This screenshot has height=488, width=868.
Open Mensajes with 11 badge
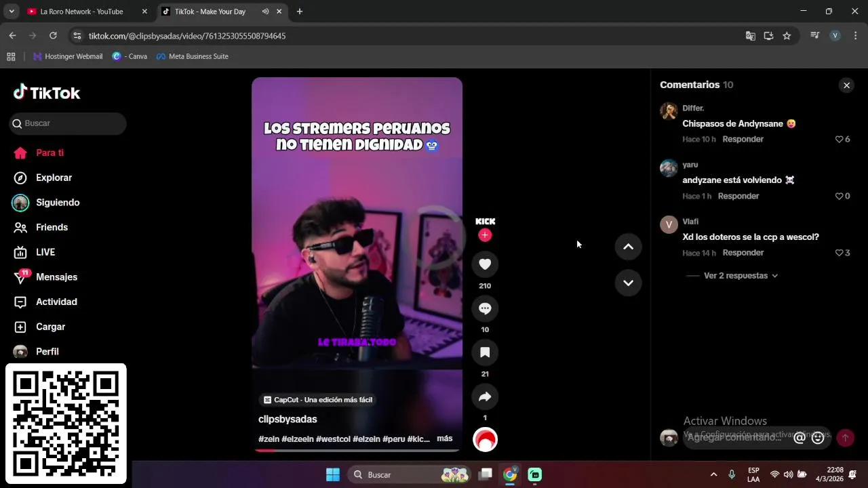45,277
